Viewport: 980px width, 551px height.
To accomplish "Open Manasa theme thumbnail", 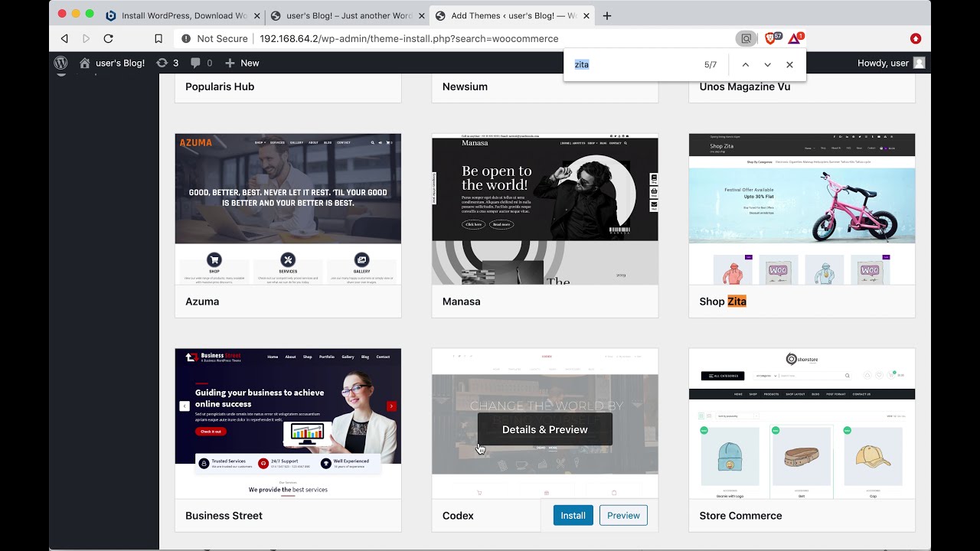I will (x=545, y=210).
